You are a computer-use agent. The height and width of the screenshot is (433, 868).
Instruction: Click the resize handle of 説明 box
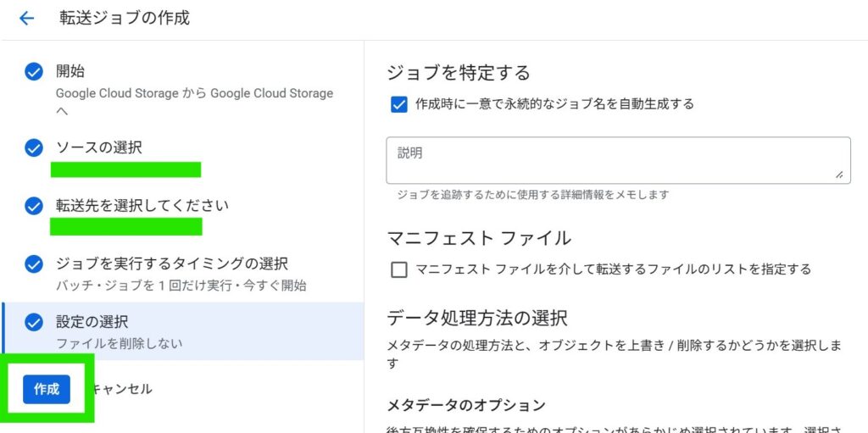tap(839, 174)
